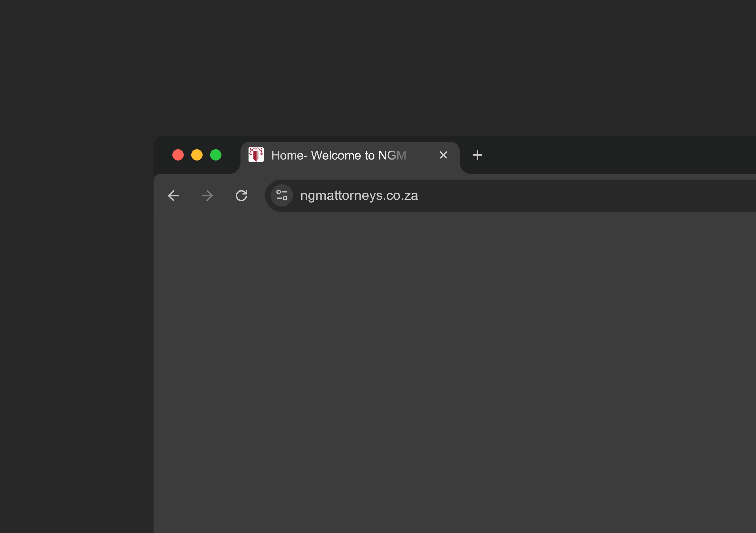Open a new tab with plus button

(477, 155)
